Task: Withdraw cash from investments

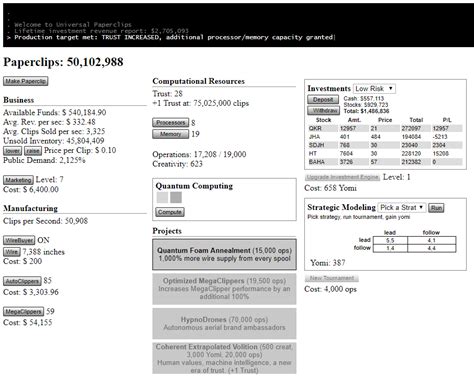Action: (x=323, y=110)
